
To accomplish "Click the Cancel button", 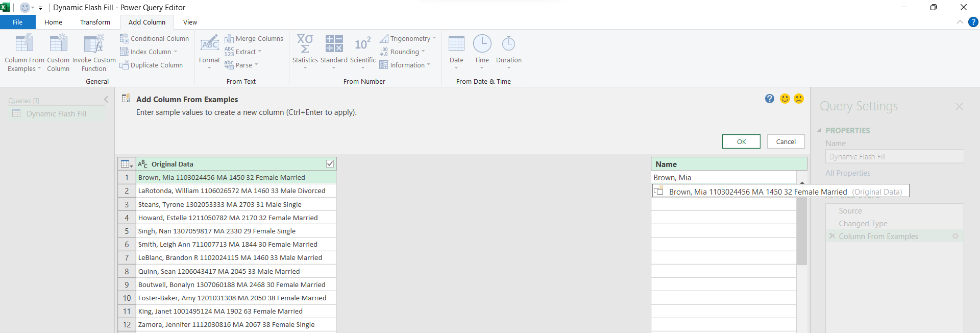I will [786, 141].
